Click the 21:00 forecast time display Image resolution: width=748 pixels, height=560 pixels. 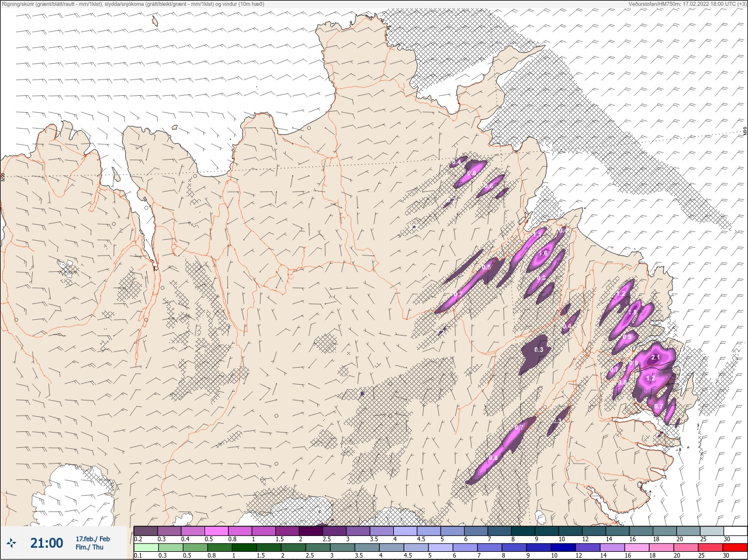tap(47, 543)
